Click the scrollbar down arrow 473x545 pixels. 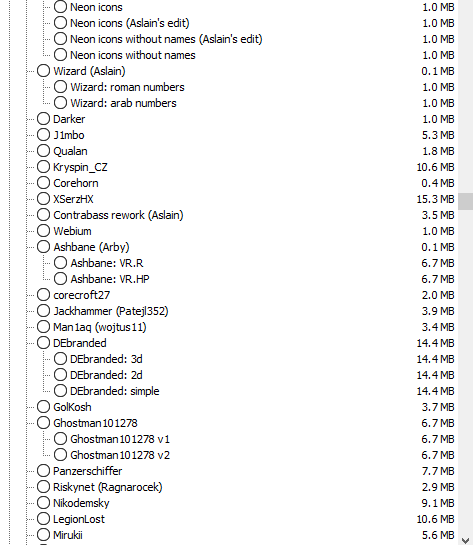465,540
